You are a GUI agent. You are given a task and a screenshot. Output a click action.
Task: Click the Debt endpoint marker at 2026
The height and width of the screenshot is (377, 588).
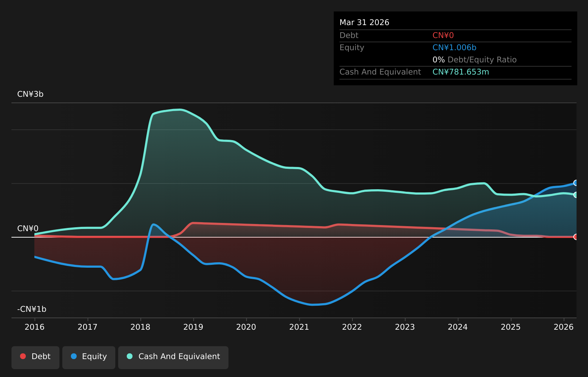576,237
